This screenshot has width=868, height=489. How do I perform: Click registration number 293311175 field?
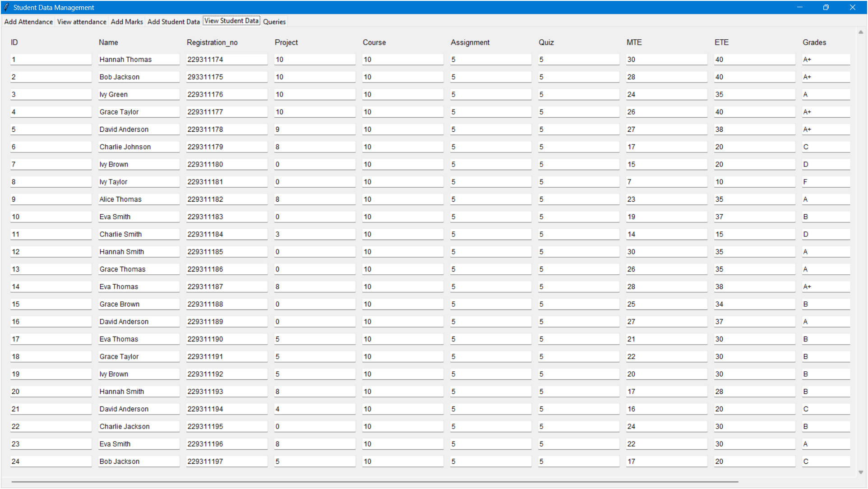[x=226, y=77]
